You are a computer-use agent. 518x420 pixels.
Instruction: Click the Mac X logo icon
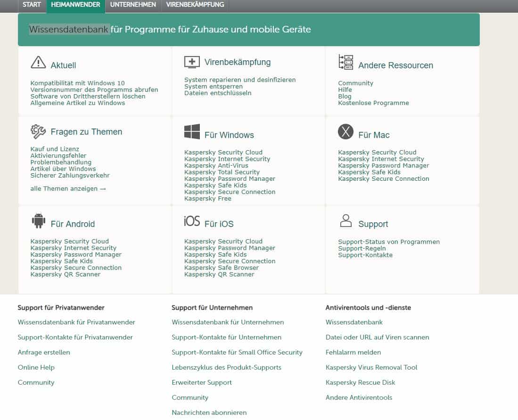[x=346, y=131]
